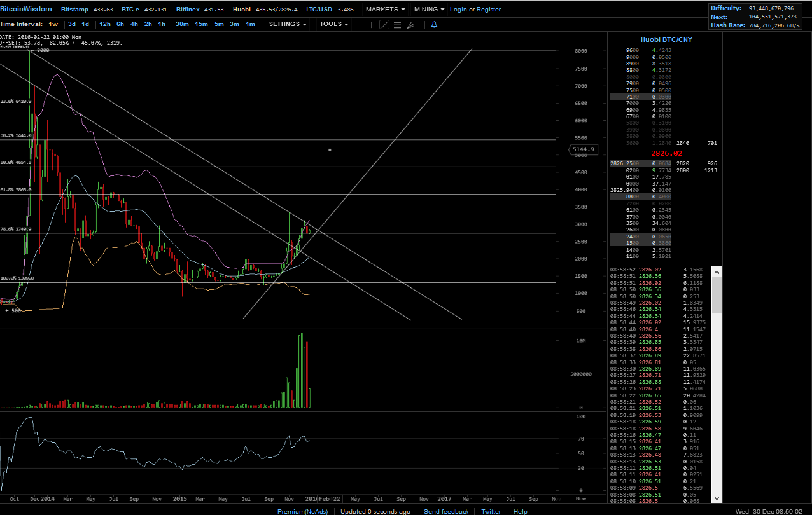812x515 pixels.
Task: Select the trend line drawing tool
Action: 384,24
